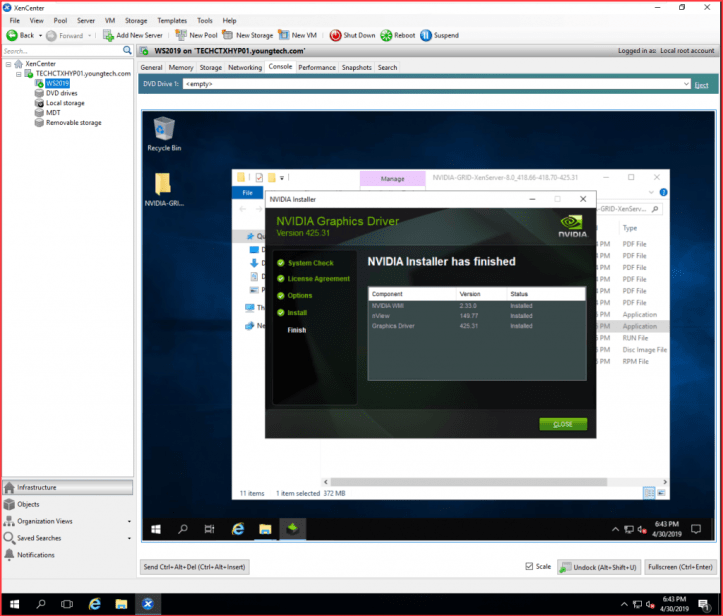This screenshot has height=616, width=723.
Task: Open the Forward button history dropdown
Action: coord(89,36)
